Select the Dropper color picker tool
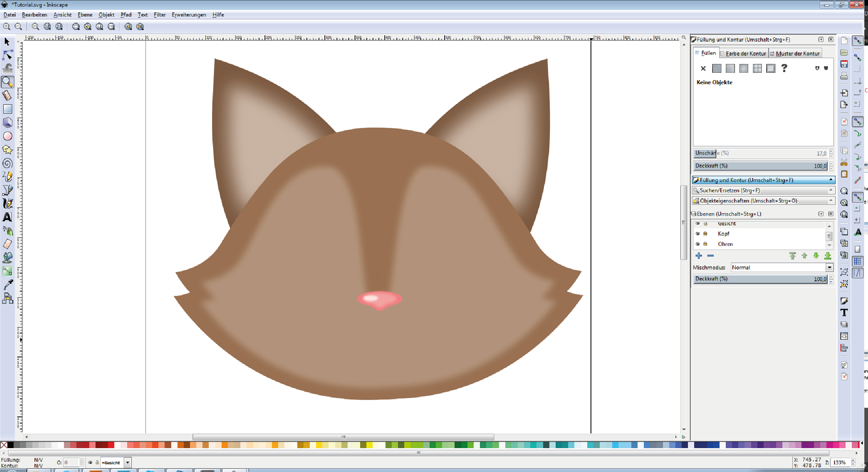 pos(7,285)
